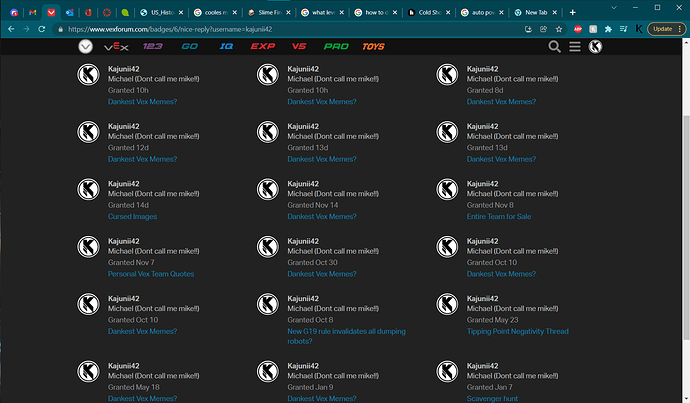Click the 'Granted Jan 7' date text

coord(489,387)
